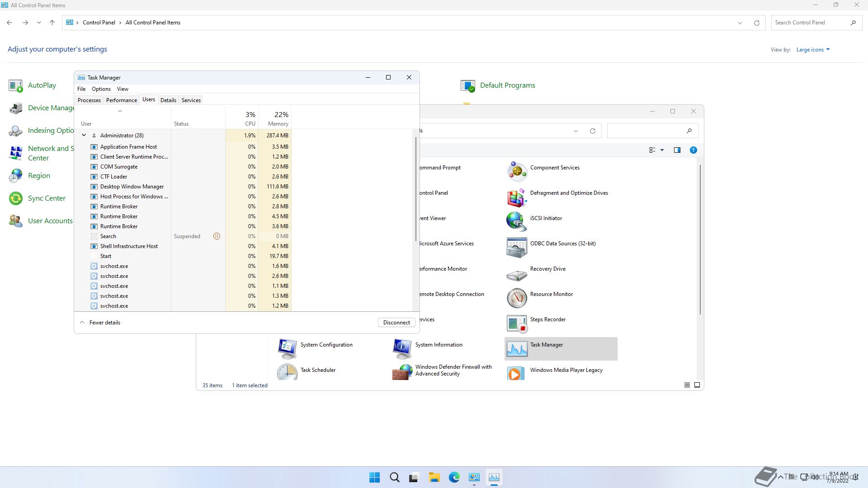This screenshot has height=488, width=868.
Task: Open the ODBC Data Sources (32-bit) icon
Action: (517, 248)
